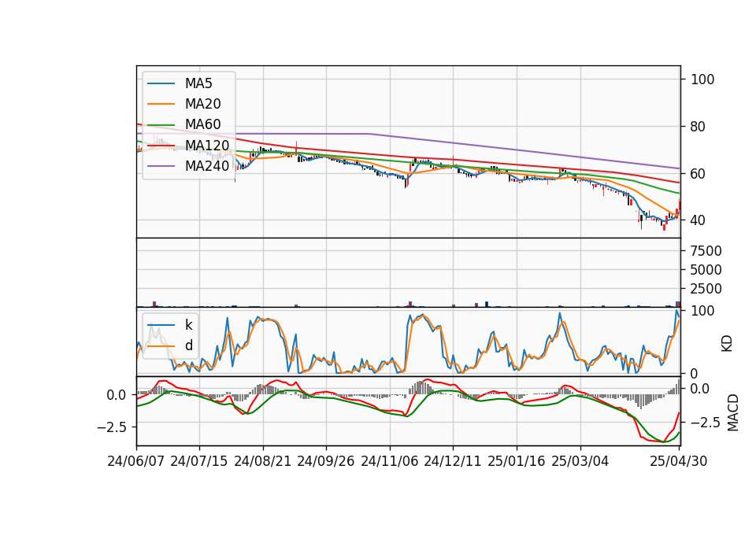This screenshot has width=756, height=543.
Task: Click the 24/06/07 date axis label
Action: 136,461
